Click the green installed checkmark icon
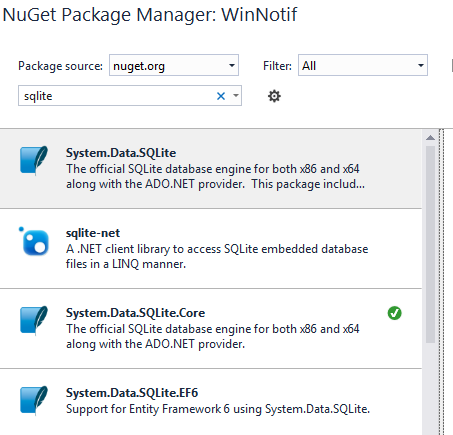This screenshot has width=453, height=435. tap(394, 313)
